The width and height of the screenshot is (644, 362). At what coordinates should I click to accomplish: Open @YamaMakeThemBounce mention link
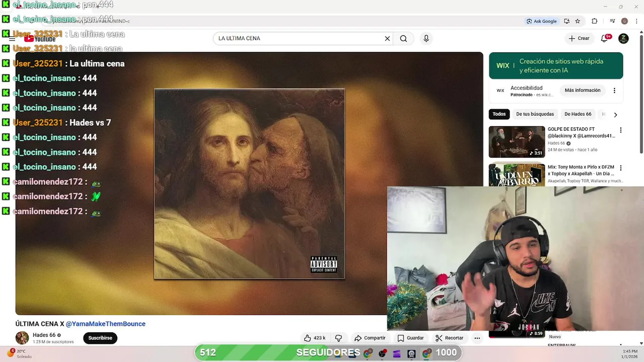pyautogui.click(x=106, y=324)
